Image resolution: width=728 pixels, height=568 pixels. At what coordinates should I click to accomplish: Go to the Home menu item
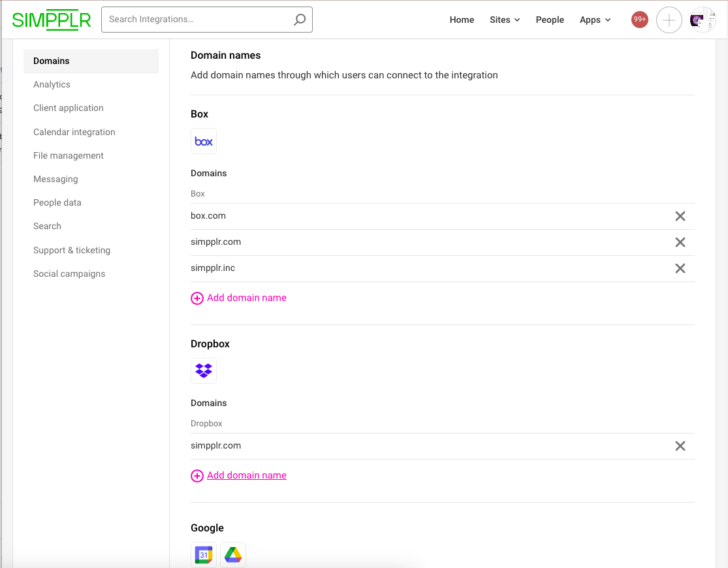[462, 20]
